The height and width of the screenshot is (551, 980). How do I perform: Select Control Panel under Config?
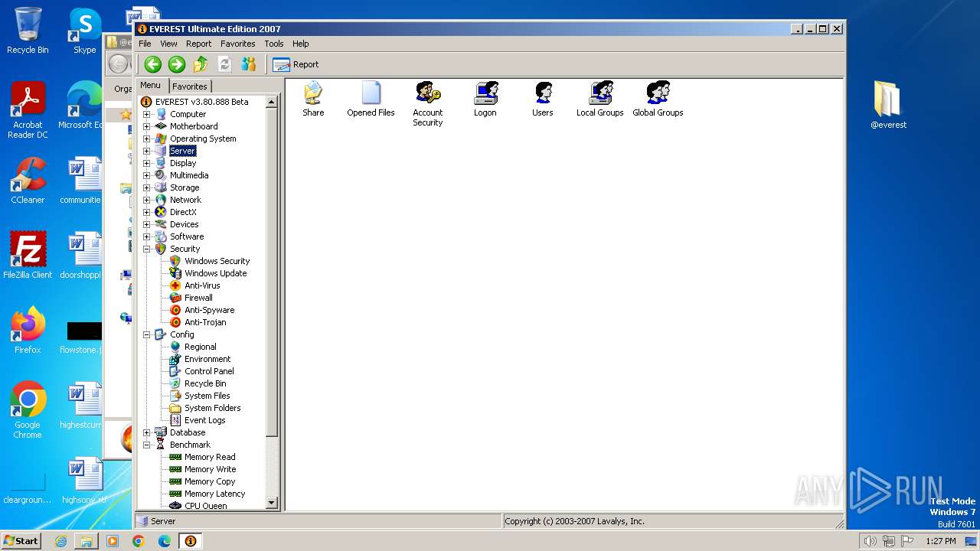tap(209, 371)
